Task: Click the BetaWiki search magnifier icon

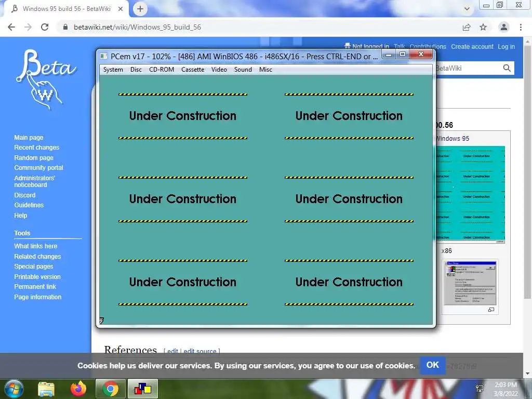Action: [507, 68]
